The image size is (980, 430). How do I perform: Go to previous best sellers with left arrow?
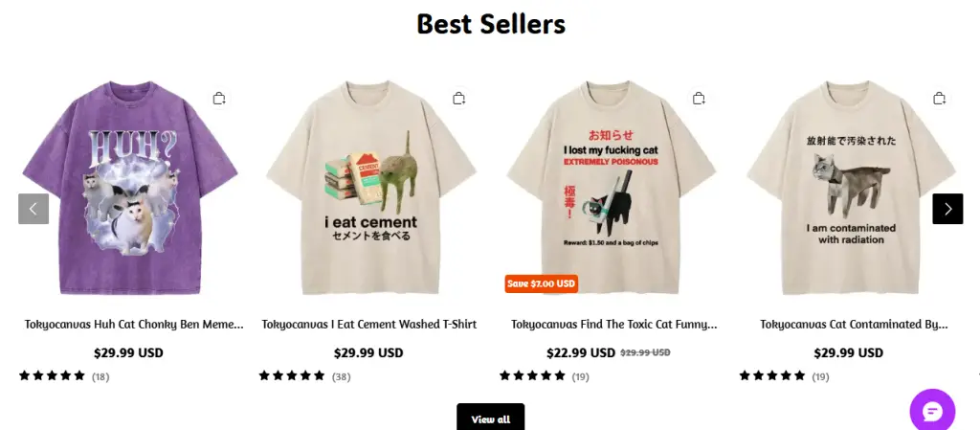(x=33, y=209)
